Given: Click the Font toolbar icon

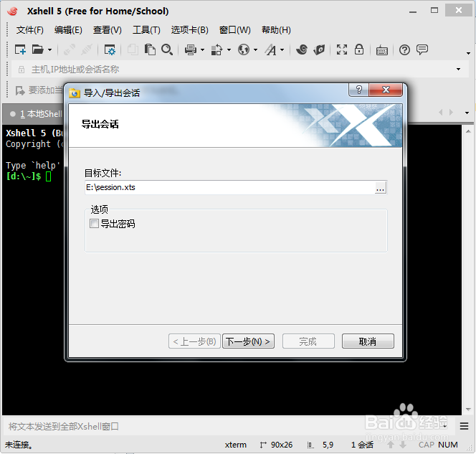Looking at the screenshot, I should (271, 49).
